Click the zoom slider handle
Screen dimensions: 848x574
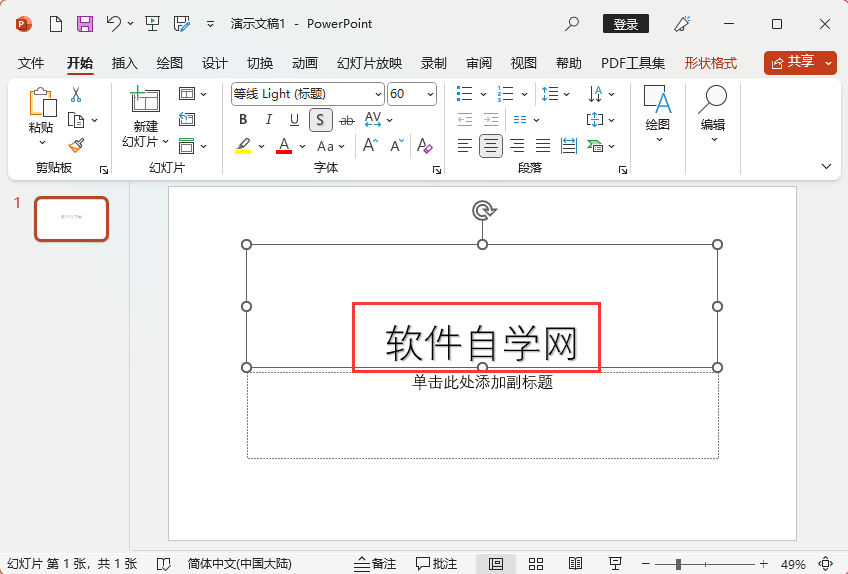(x=678, y=564)
